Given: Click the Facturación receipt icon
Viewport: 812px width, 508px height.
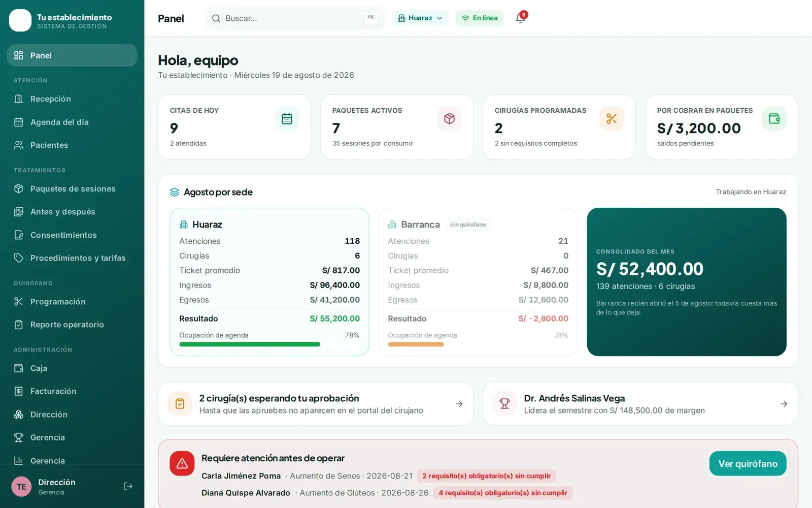Looking at the screenshot, I should pyautogui.click(x=19, y=391).
